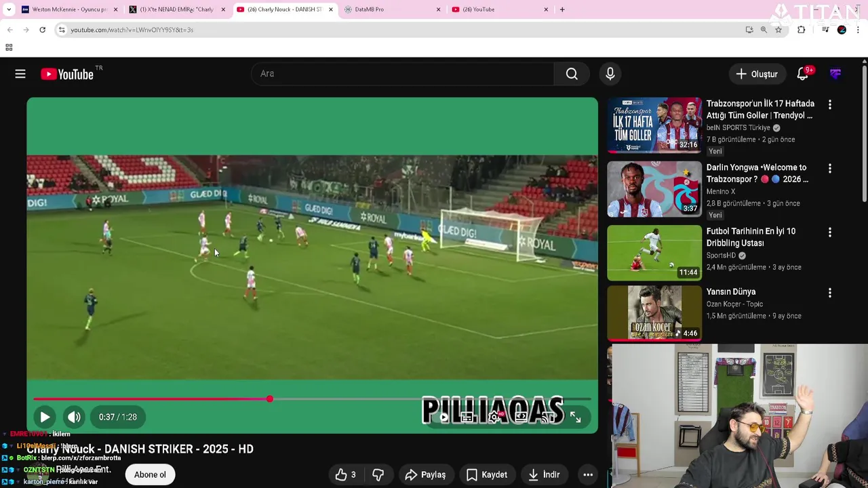Viewport: 868px width, 488px height.
Task: Open the Chrome three-dot menu
Action: [859, 30]
